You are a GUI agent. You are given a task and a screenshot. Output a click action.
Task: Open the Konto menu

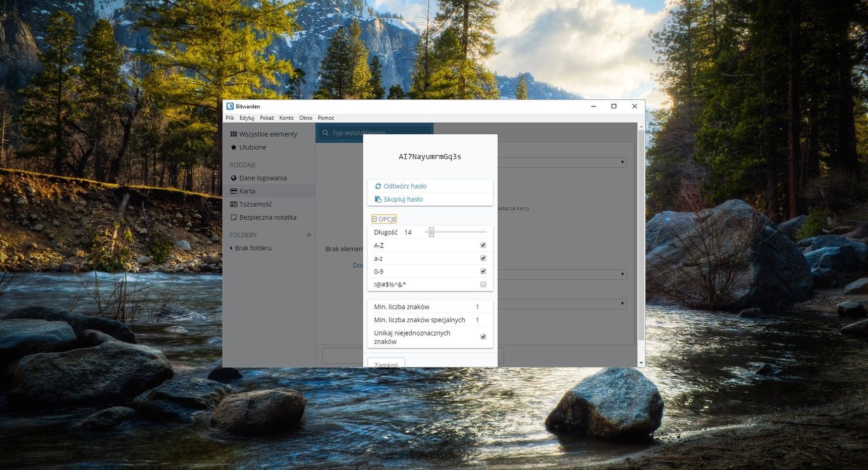point(286,118)
